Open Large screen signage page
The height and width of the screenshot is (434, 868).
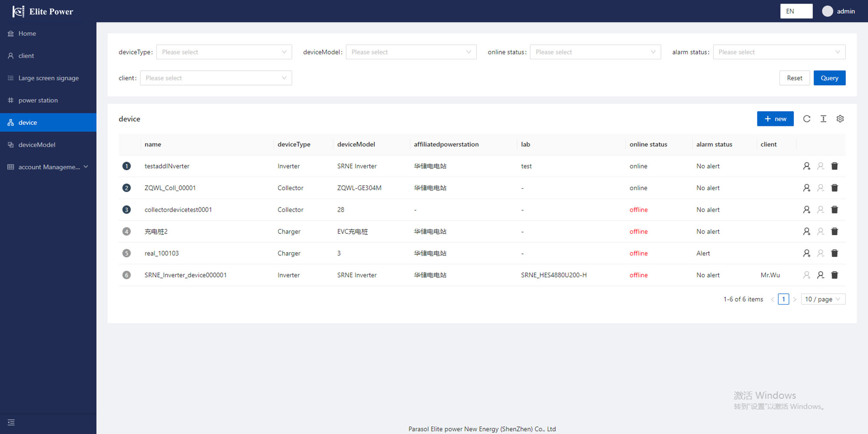pyautogui.click(x=49, y=78)
